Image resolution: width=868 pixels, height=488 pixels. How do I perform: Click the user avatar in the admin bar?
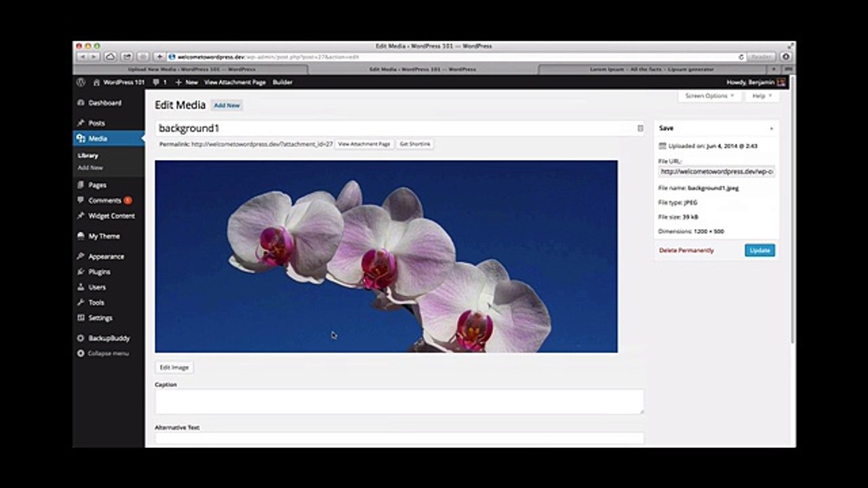point(781,82)
